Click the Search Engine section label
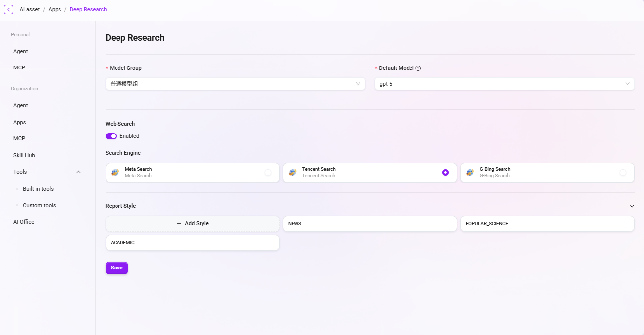 (x=123, y=153)
